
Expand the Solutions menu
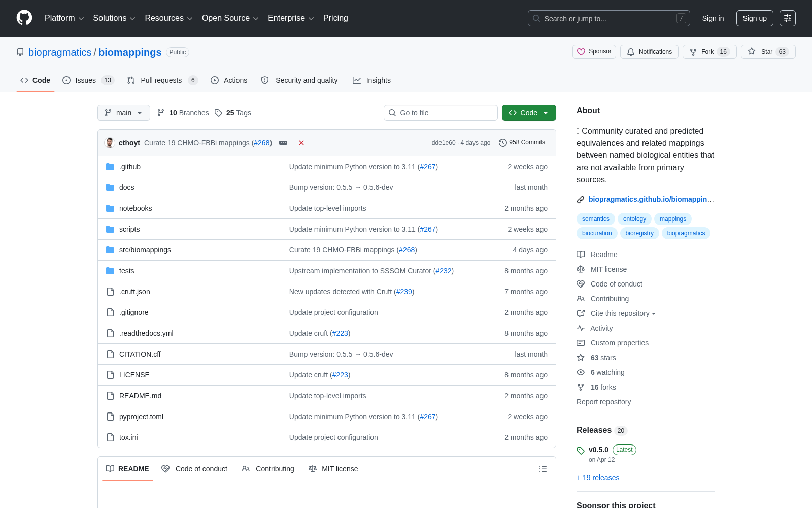(114, 18)
